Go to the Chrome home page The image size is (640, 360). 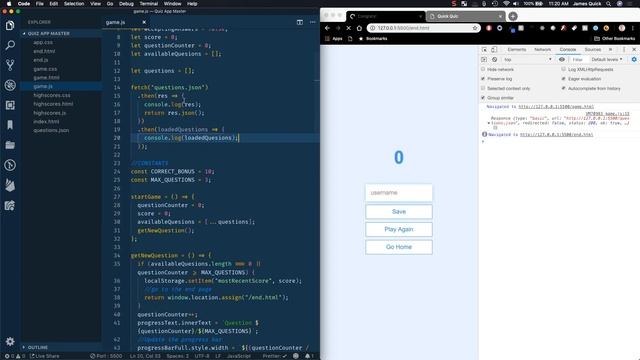tap(359, 28)
